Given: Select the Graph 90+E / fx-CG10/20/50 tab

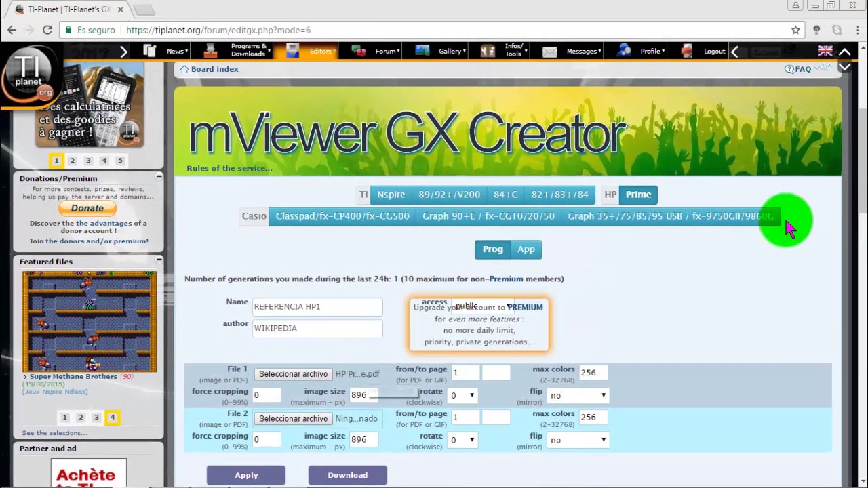Looking at the screenshot, I should tap(488, 216).
